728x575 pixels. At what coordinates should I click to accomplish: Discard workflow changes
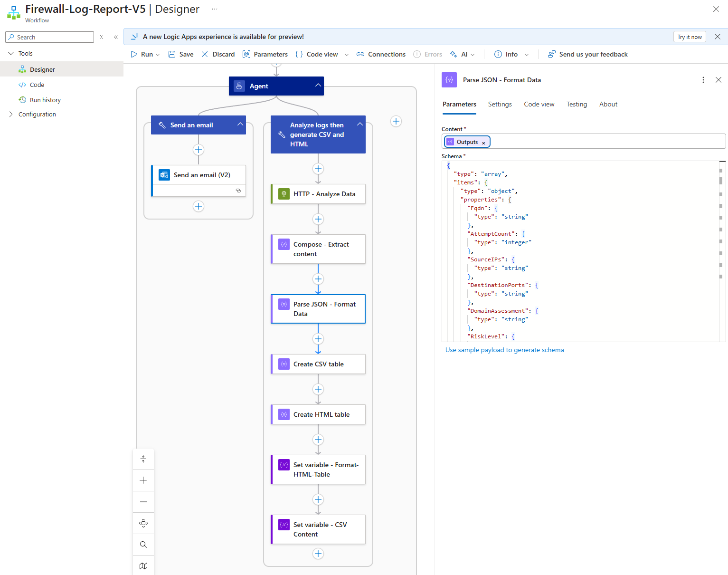coord(218,54)
